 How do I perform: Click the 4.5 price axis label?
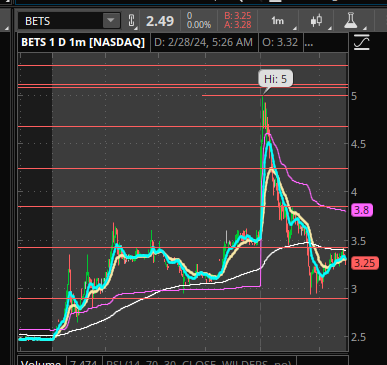point(358,144)
